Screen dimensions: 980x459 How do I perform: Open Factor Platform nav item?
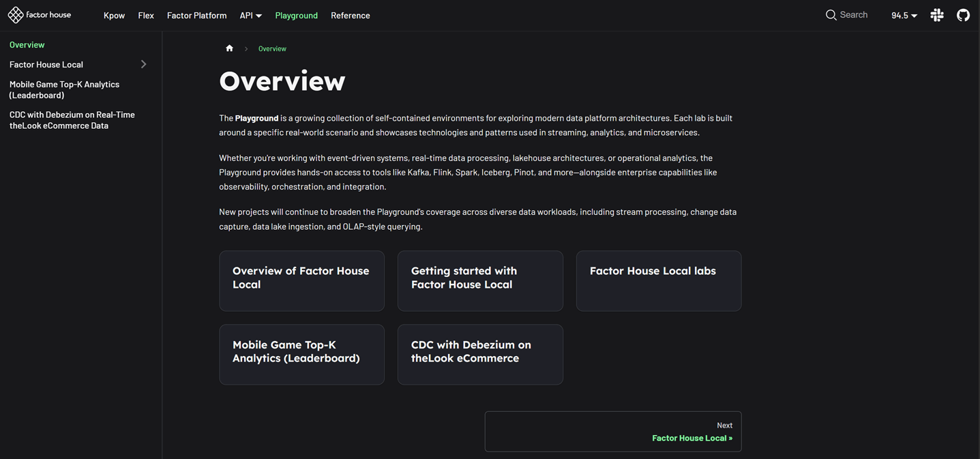coord(196,15)
